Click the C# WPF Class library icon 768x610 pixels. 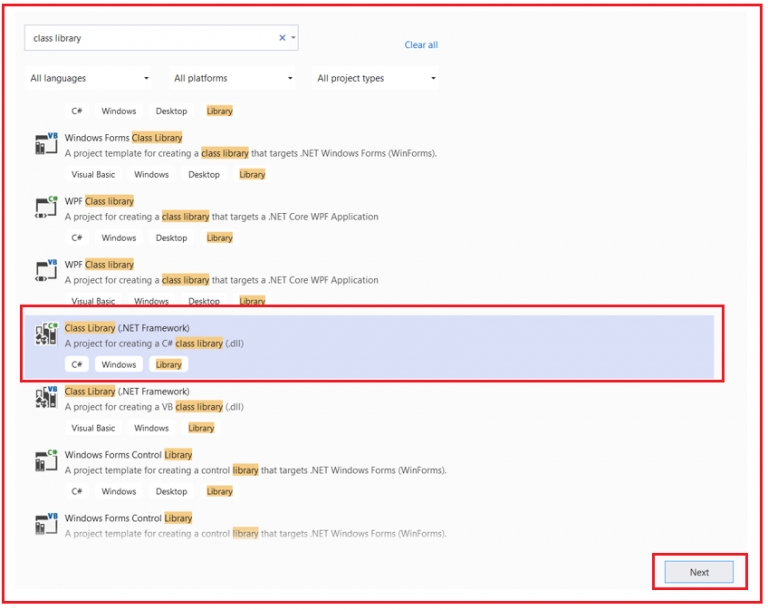point(46,207)
